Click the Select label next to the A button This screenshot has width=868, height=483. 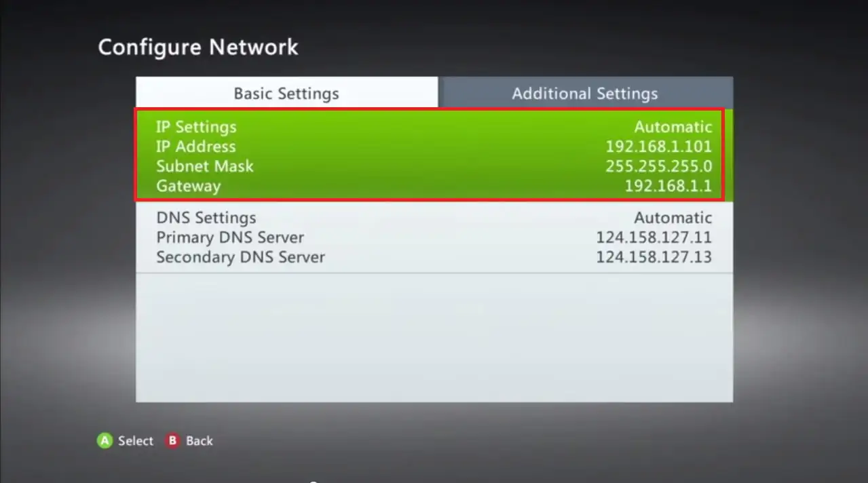[135, 441]
